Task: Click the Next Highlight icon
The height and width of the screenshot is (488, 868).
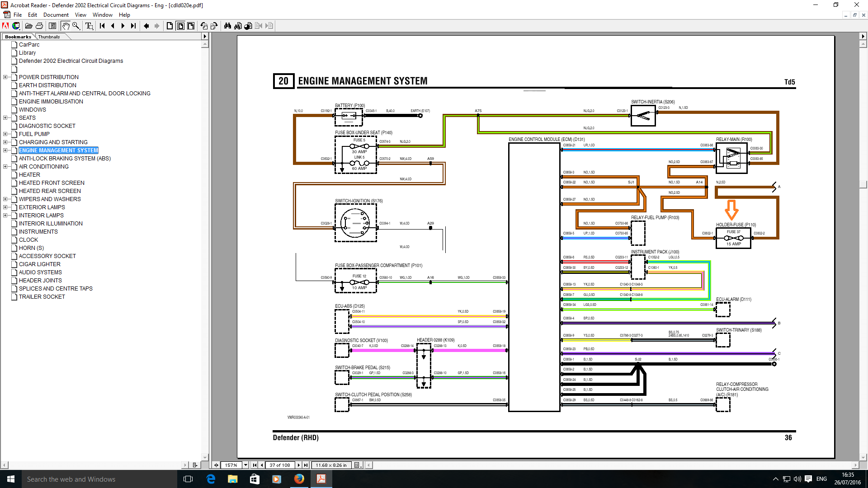Action: [x=269, y=26]
